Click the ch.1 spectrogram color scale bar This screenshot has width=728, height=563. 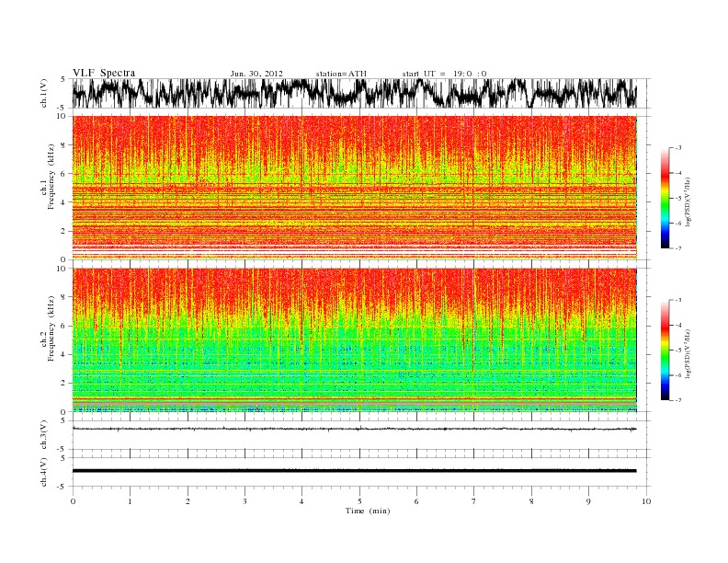pos(665,199)
